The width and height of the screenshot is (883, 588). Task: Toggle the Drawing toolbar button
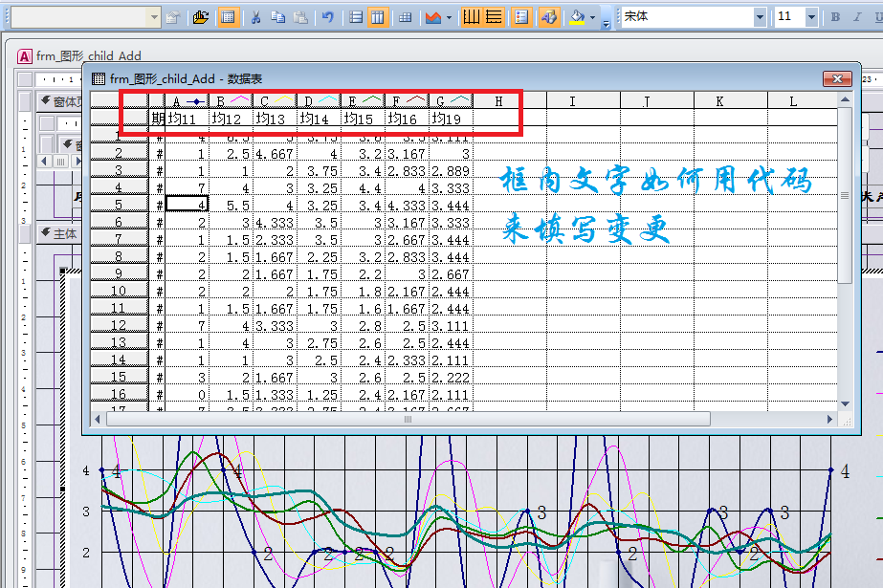coord(549,17)
